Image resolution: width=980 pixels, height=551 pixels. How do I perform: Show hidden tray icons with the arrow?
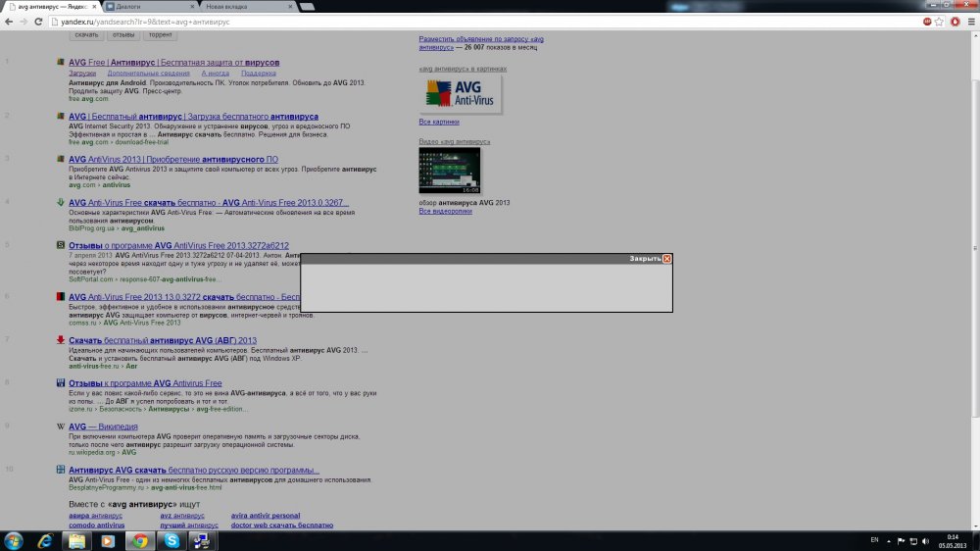click(x=889, y=541)
